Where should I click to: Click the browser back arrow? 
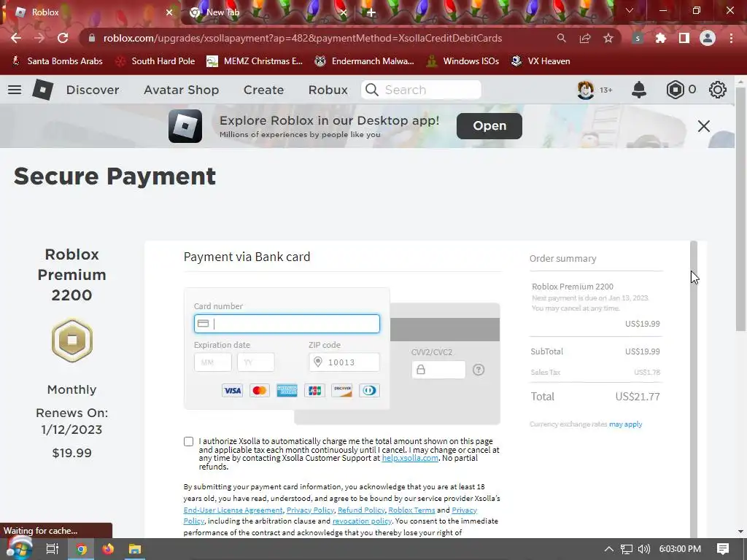16,38
